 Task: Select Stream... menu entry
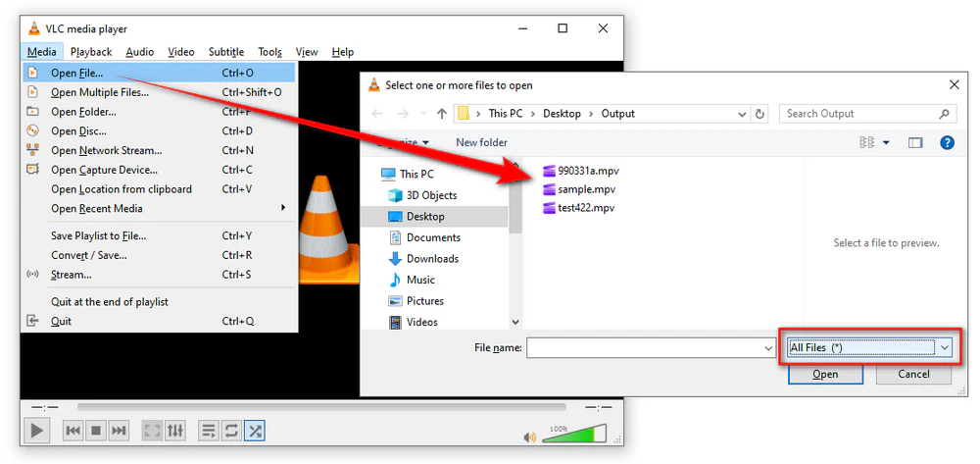tap(159, 275)
